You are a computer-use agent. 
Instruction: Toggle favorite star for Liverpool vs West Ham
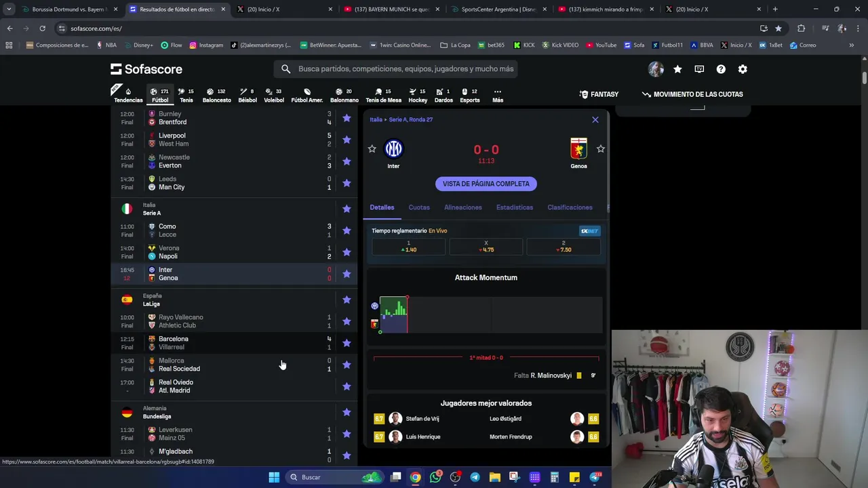tap(347, 140)
